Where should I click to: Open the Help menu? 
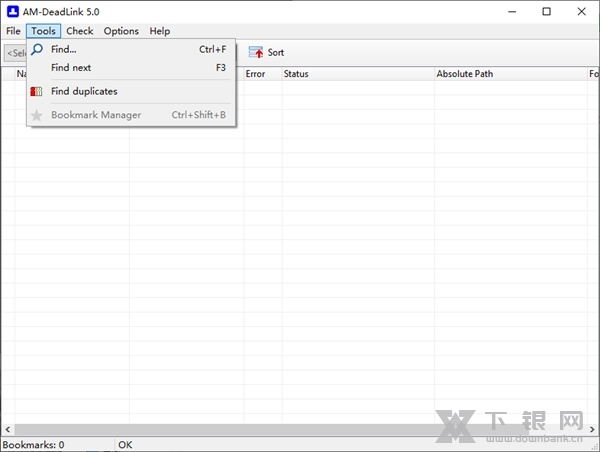click(160, 31)
